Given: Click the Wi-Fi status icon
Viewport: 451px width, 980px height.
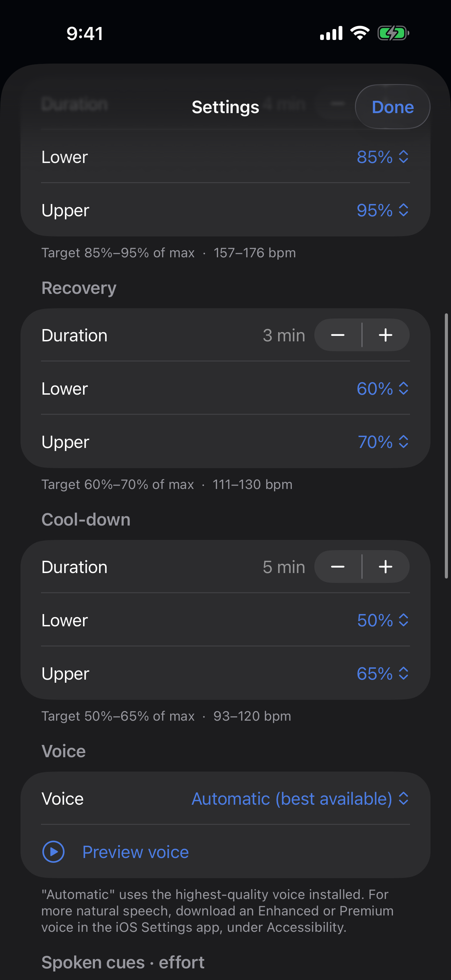Looking at the screenshot, I should point(360,33).
